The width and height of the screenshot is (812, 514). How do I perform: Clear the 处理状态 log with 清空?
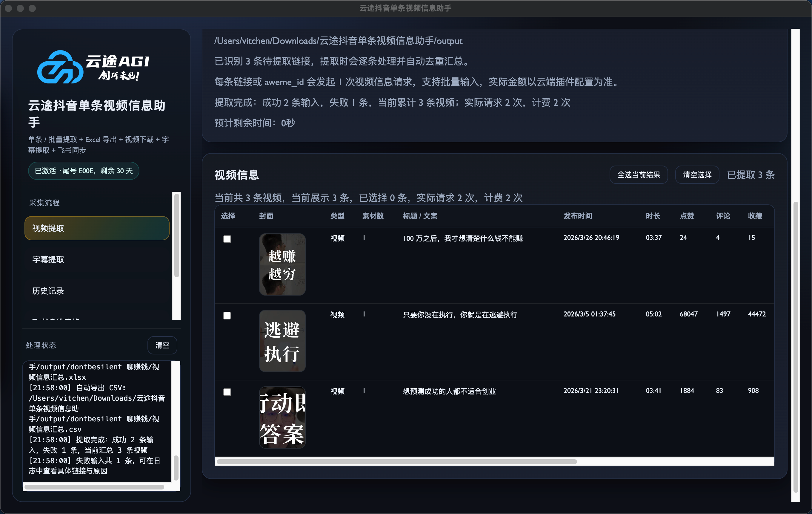coord(162,345)
